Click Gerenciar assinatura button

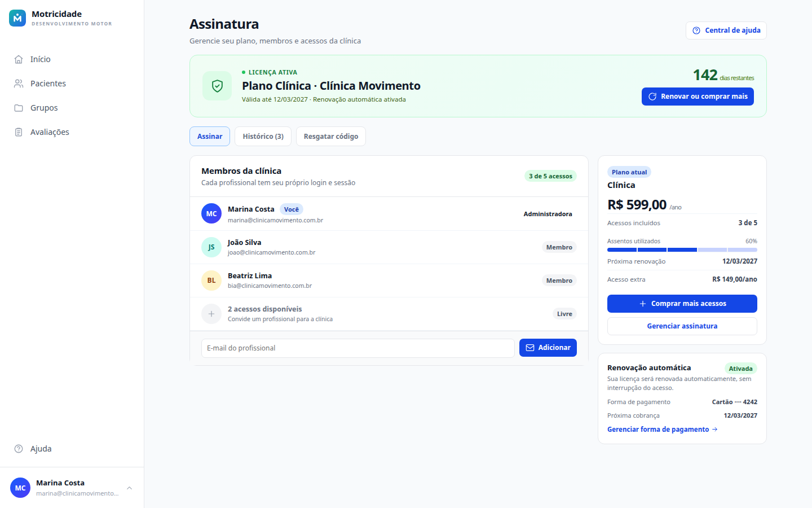(682, 326)
